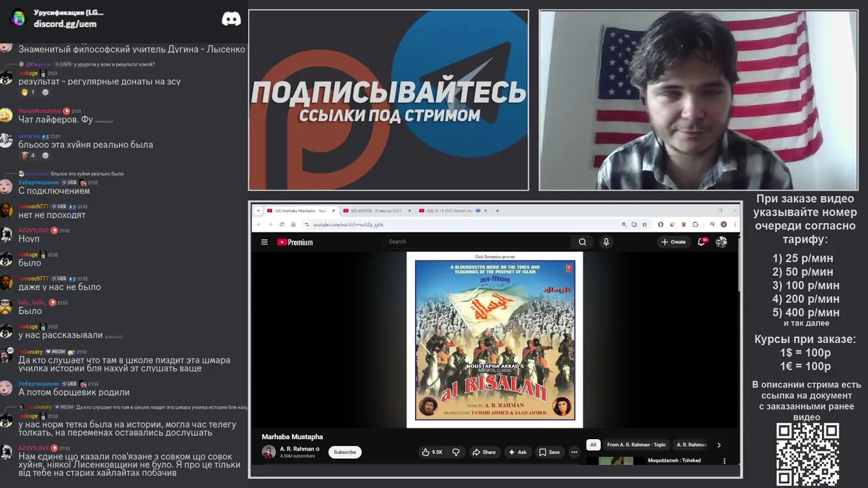Open the browser extensions puzzle icon
The width and height of the screenshot is (868, 488).
[695, 224]
